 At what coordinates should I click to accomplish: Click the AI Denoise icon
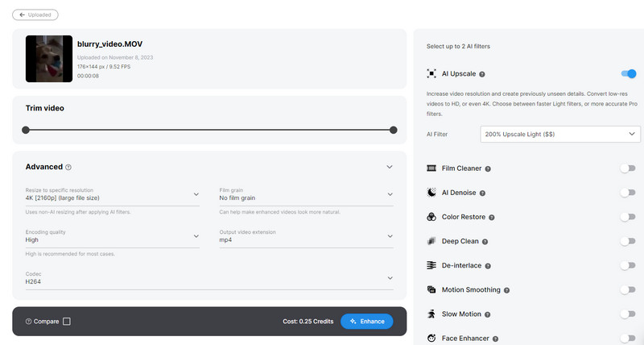point(432,193)
